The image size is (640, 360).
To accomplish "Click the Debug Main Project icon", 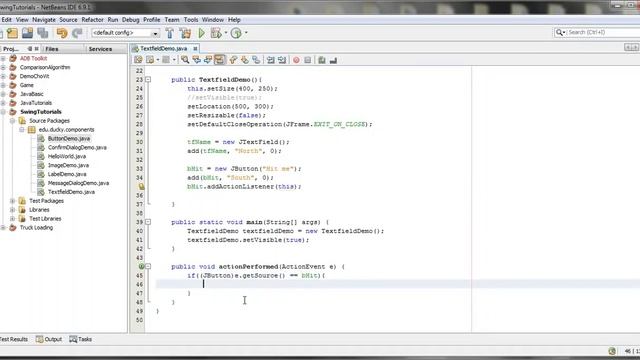I will click(x=216, y=33).
